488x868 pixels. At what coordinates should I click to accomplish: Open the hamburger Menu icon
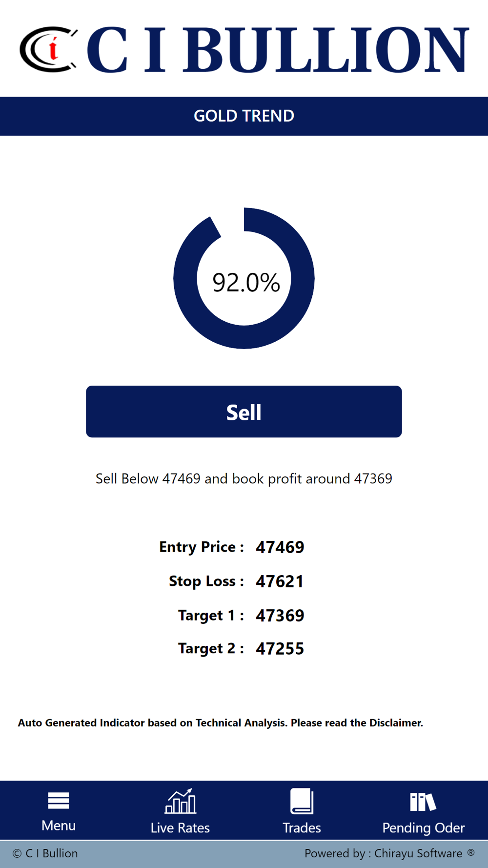click(58, 801)
